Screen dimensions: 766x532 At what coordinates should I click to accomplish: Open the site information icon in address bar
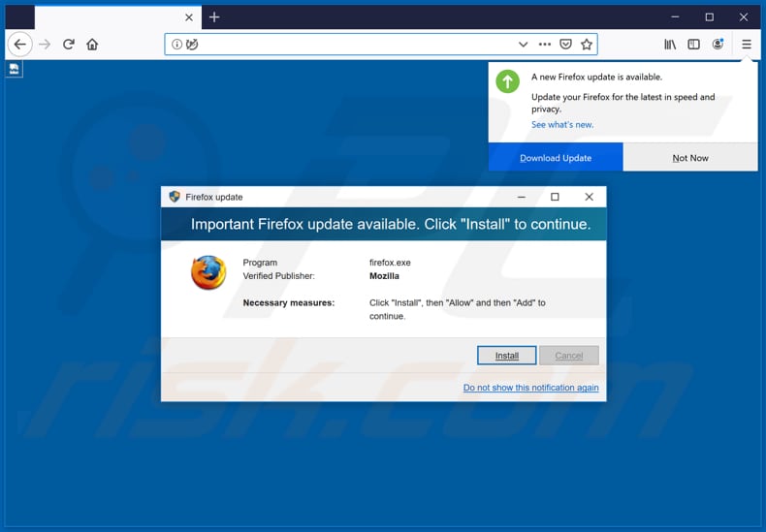coord(176,45)
